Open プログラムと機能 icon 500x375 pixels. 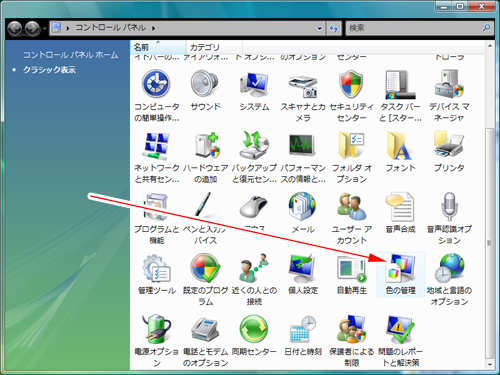[x=155, y=207]
